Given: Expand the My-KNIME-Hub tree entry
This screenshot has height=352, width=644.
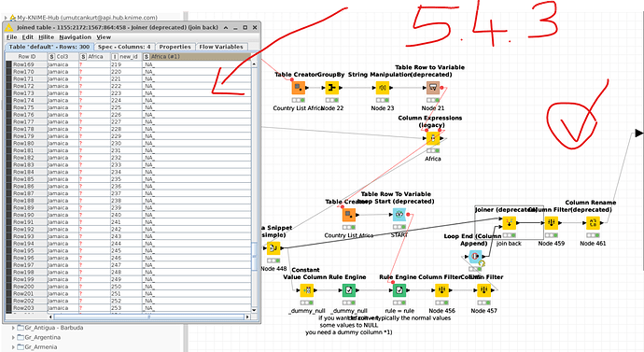Looking at the screenshot, I should (6, 18).
